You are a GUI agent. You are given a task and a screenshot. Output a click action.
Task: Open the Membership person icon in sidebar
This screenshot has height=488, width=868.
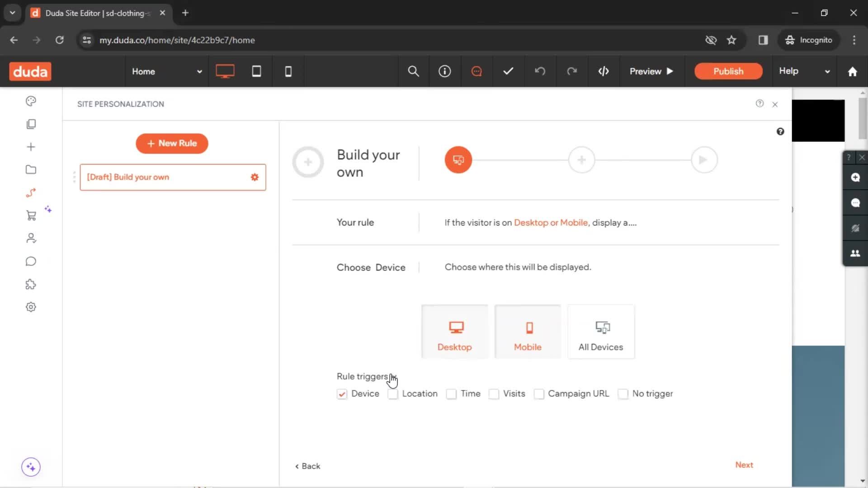click(x=31, y=238)
